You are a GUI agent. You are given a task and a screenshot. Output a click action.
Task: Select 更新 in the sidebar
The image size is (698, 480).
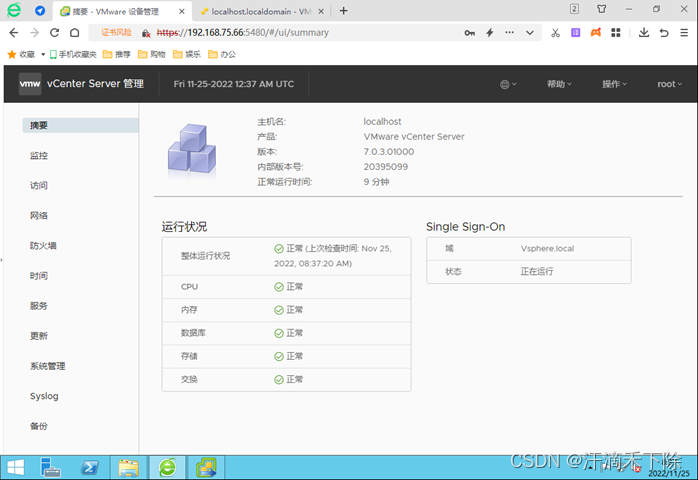coord(39,336)
